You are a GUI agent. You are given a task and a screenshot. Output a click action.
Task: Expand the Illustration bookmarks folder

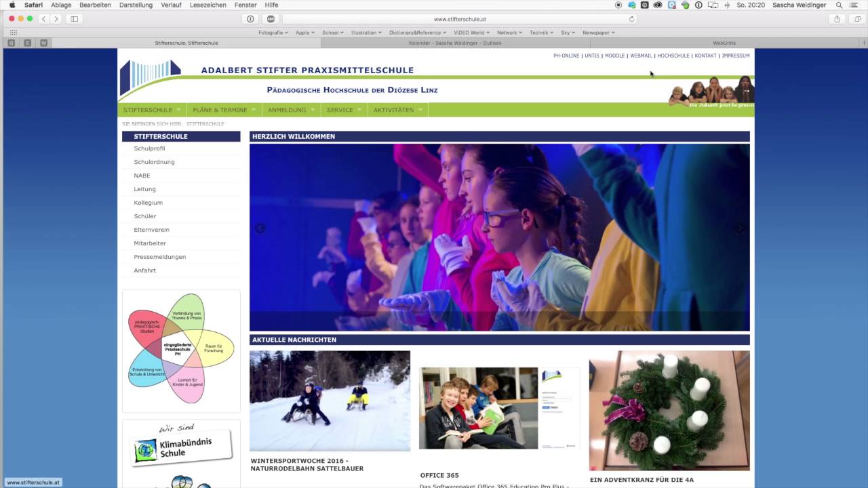366,33
